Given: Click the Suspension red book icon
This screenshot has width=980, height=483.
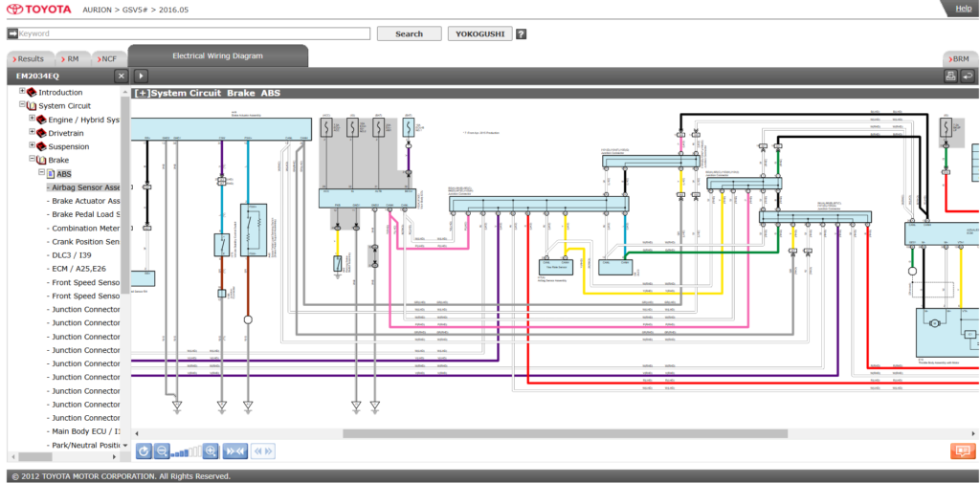Looking at the screenshot, I should tap(42, 147).
